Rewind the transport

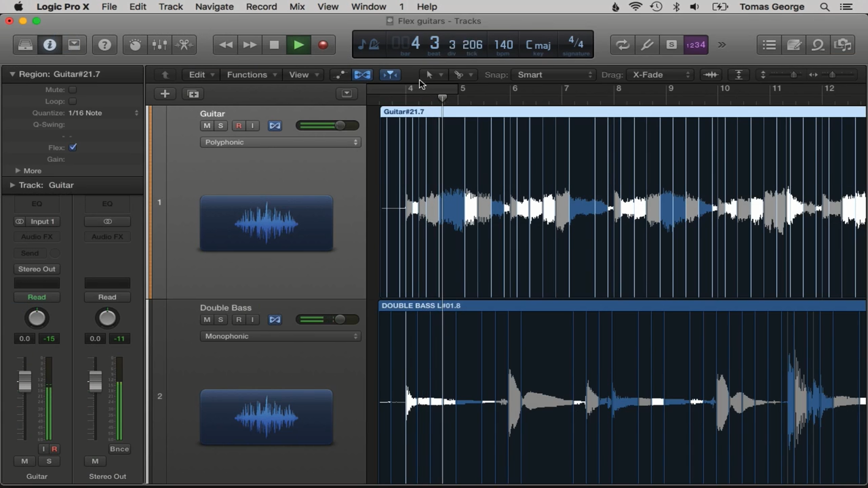point(226,45)
